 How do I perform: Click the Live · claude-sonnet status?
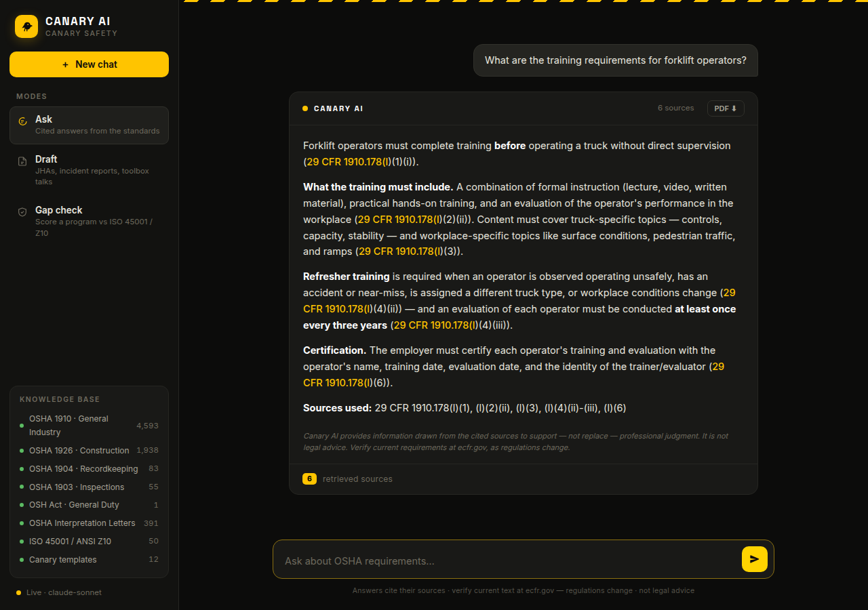click(x=59, y=592)
